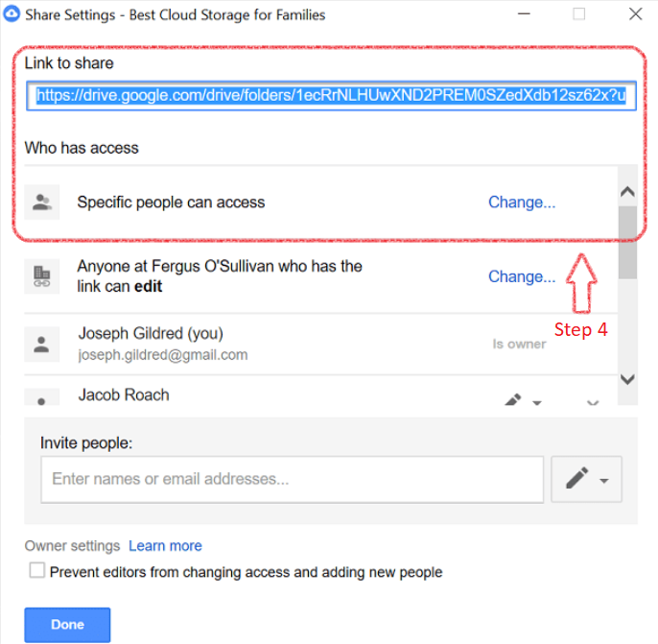Click the scroll up arrow in access list
Screen dimensions: 658x644
[627, 192]
